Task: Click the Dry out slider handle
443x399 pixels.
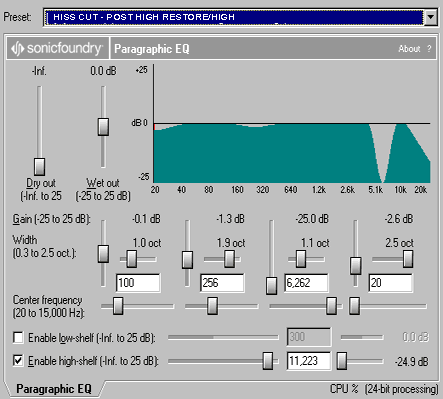Action: 39,167
